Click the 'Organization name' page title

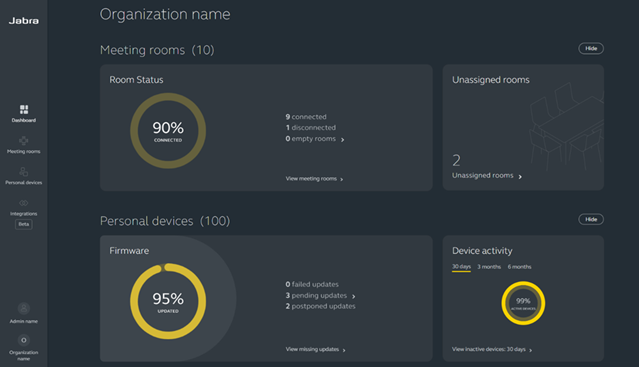[x=165, y=14]
